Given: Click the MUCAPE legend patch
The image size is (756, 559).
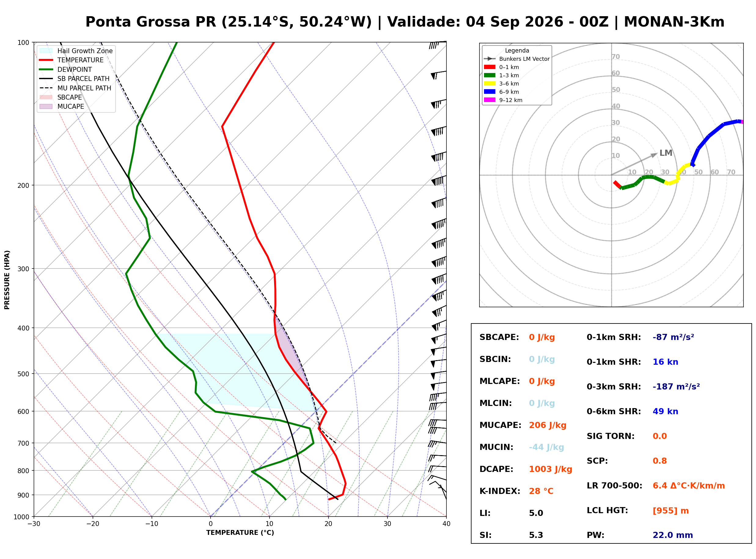Looking at the screenshot, I should tap(46, 106).
